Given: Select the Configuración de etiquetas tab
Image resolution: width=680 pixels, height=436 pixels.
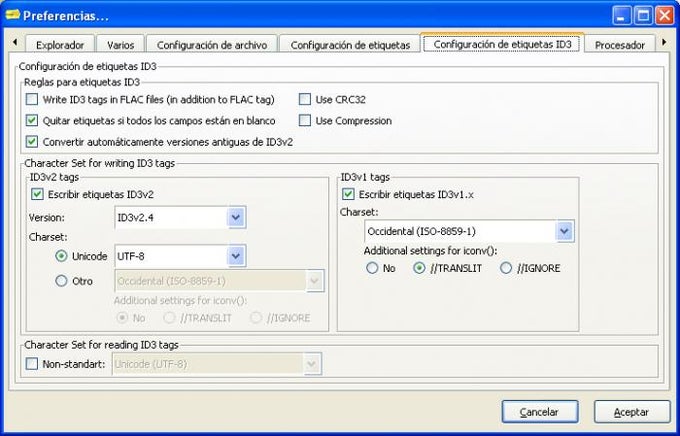Looking at the screenshot, I should click(350, 45).
